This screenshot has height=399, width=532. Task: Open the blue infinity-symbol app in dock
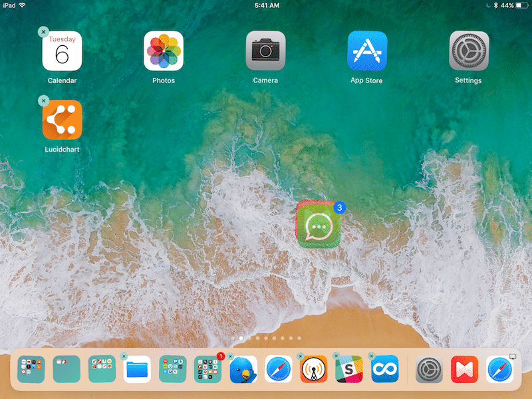tap(384, 369)
